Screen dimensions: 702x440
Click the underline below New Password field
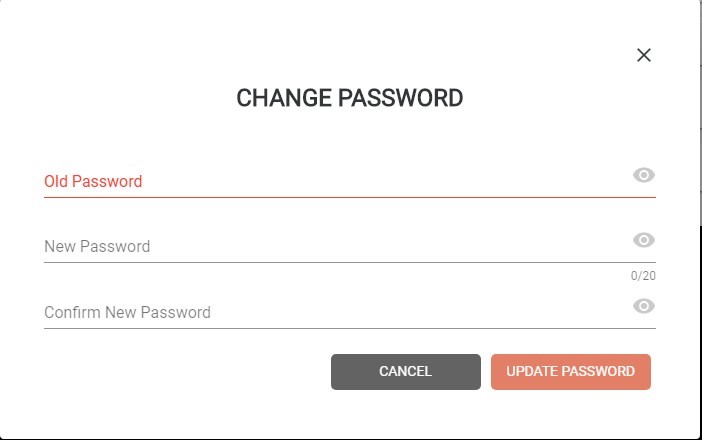tap(350, 262)
